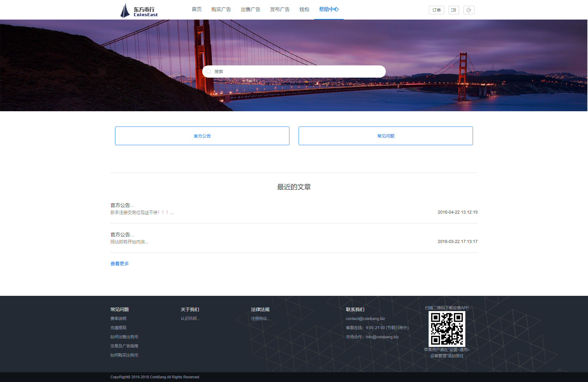Open 购买广告 navigation item

point(221,9)
